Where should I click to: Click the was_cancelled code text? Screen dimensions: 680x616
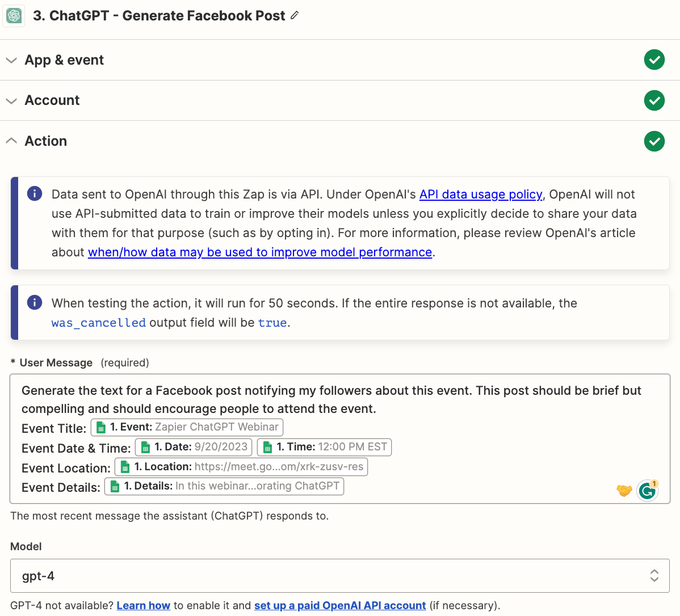tap(98, 323)
